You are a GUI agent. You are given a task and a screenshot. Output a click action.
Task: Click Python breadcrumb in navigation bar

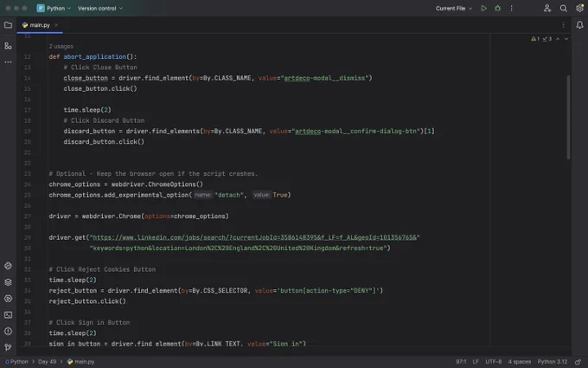click(x=16, y=362)
